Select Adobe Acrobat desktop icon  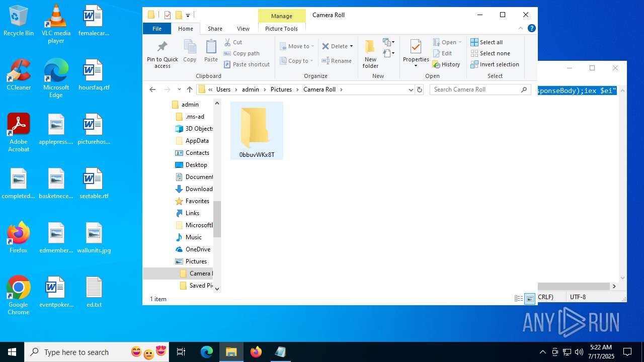19,133
